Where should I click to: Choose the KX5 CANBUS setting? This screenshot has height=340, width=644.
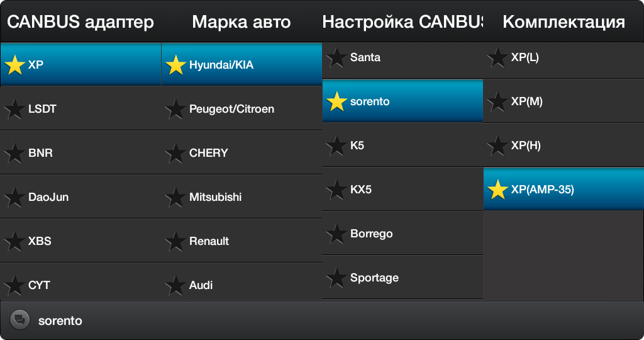point(402,190)
